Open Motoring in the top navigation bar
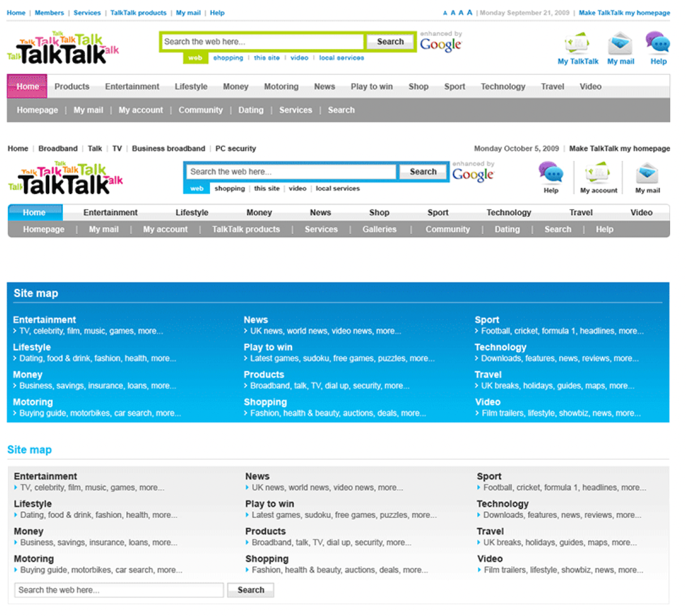Viewport: 686px width, 616px height. click(x=281, y=87)
